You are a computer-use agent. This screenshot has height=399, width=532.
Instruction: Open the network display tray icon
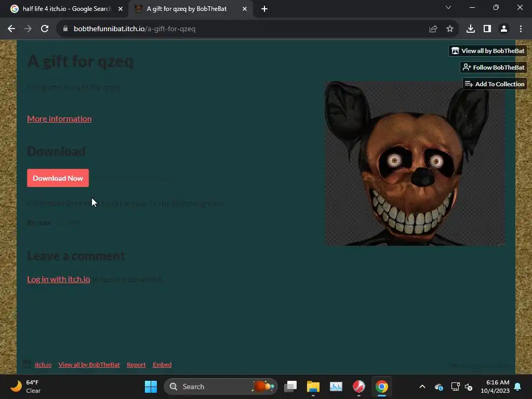tap(455, 387)
